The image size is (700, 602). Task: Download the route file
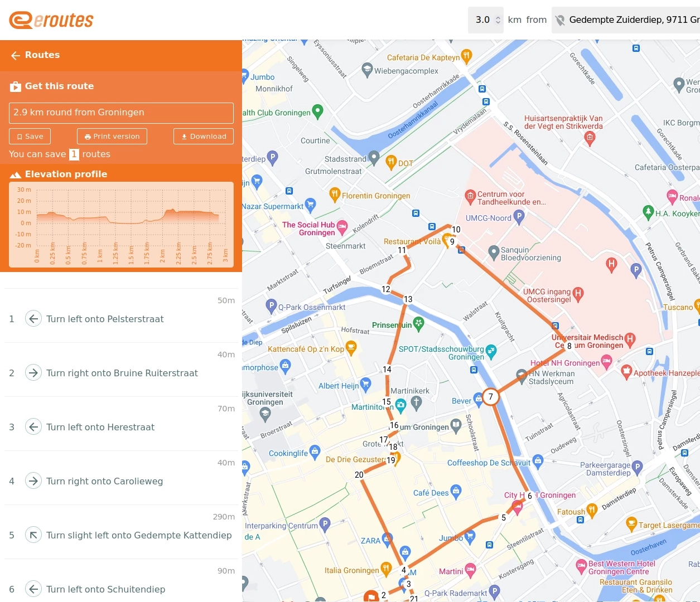[x=204, y=137]
